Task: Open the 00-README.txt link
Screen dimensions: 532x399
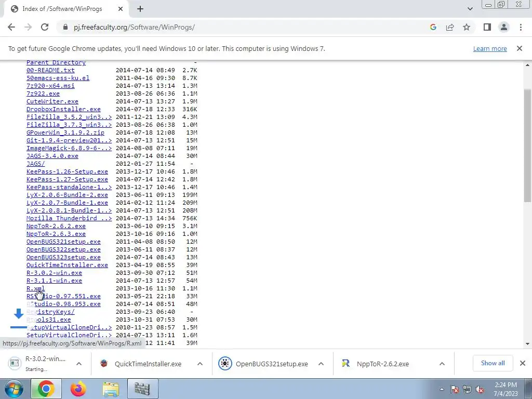Action: 50,70
